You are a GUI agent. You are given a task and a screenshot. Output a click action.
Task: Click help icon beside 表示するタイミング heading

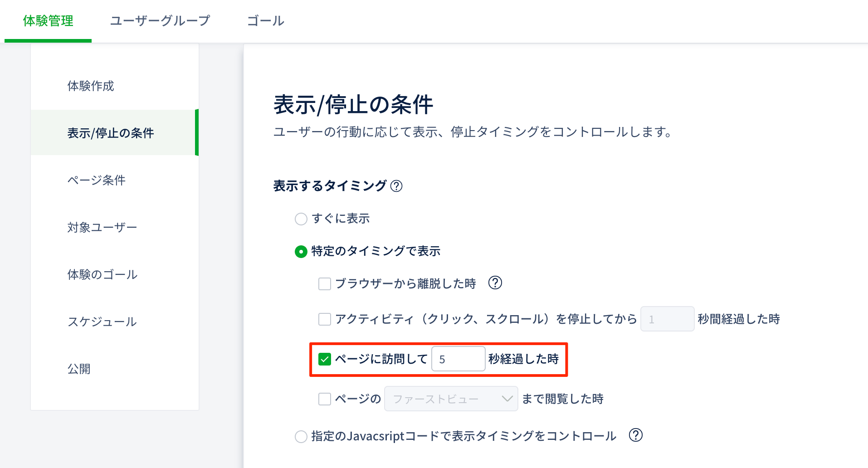(x=396, y=186)
